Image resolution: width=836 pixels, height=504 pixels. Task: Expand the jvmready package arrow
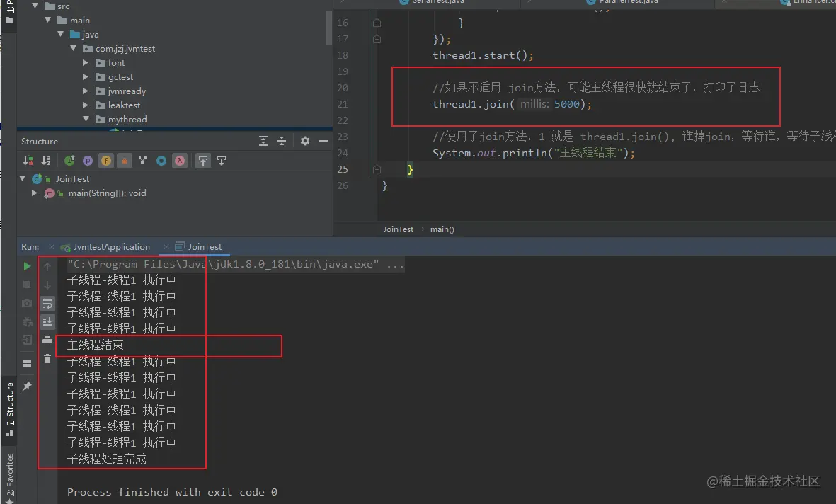pyautogui.click(x=86, y=91)
